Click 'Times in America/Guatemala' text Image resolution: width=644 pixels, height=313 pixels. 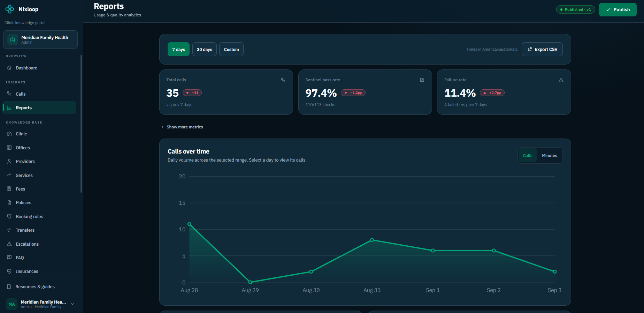coord(492,49)
